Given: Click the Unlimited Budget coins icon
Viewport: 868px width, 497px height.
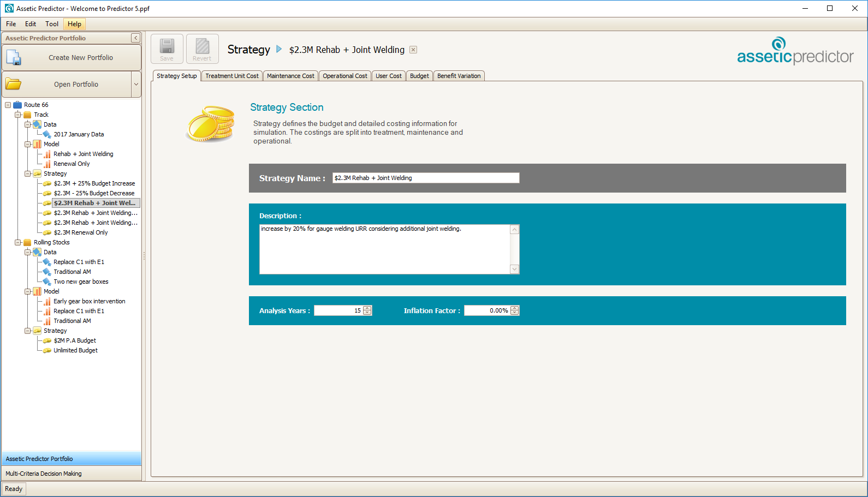Looking at the screenshot, I should (x=47, y=350).
